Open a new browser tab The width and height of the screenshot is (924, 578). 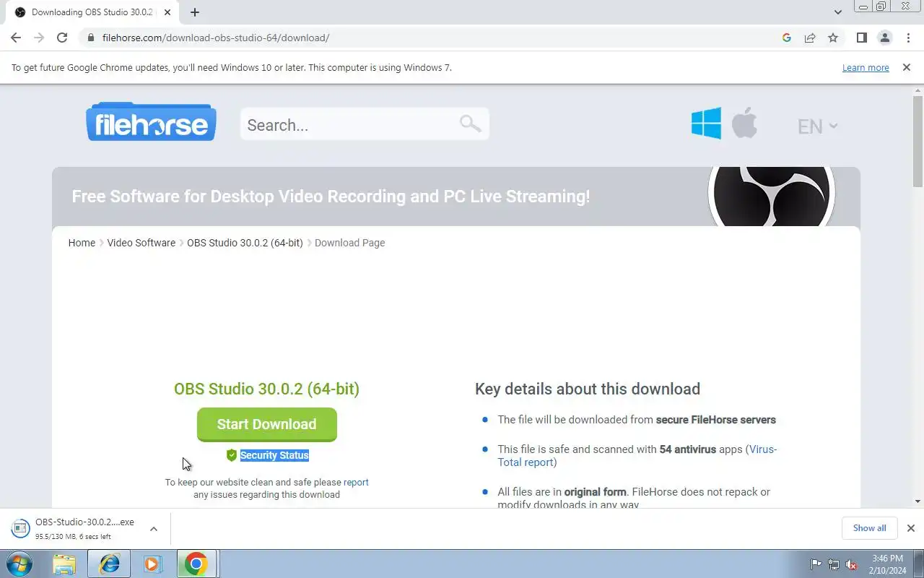tap(195, 12)
